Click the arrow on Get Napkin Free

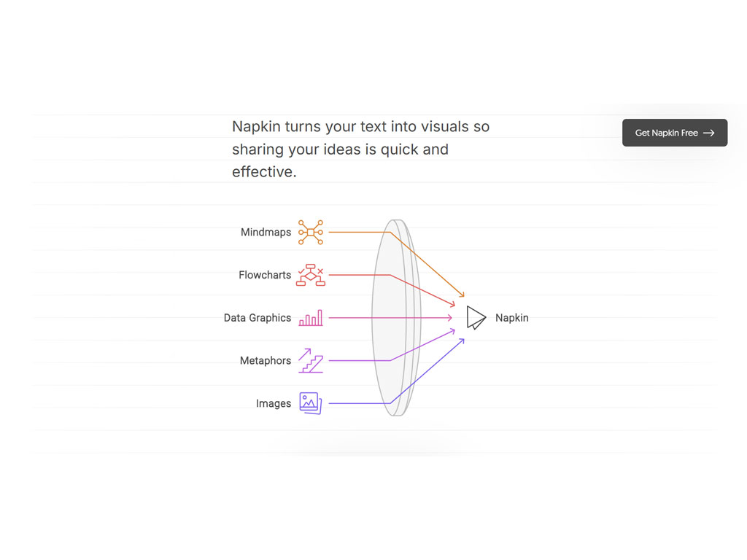(709, 133)
